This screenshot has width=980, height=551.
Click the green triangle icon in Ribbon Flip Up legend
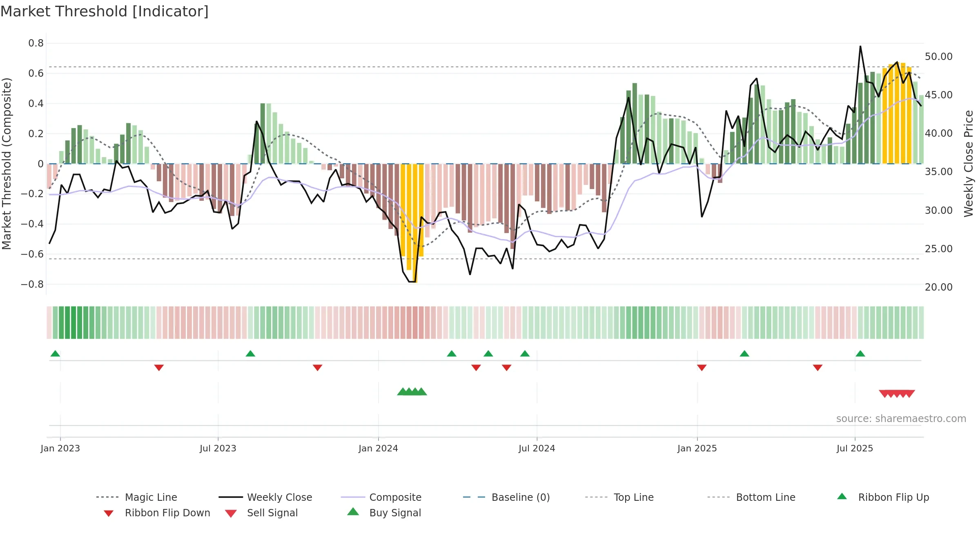pyautogui.click(x=842, y=497)
